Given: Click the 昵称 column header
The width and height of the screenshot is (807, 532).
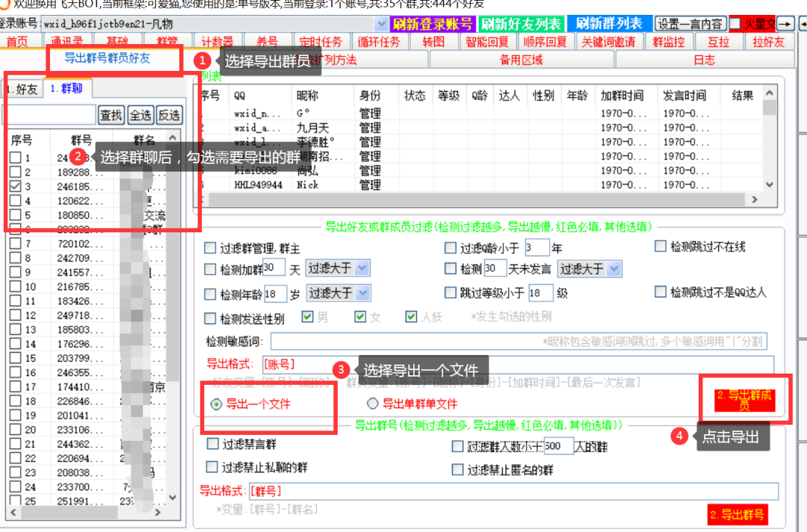Looking at the screenshot, I should click(308, 96).
